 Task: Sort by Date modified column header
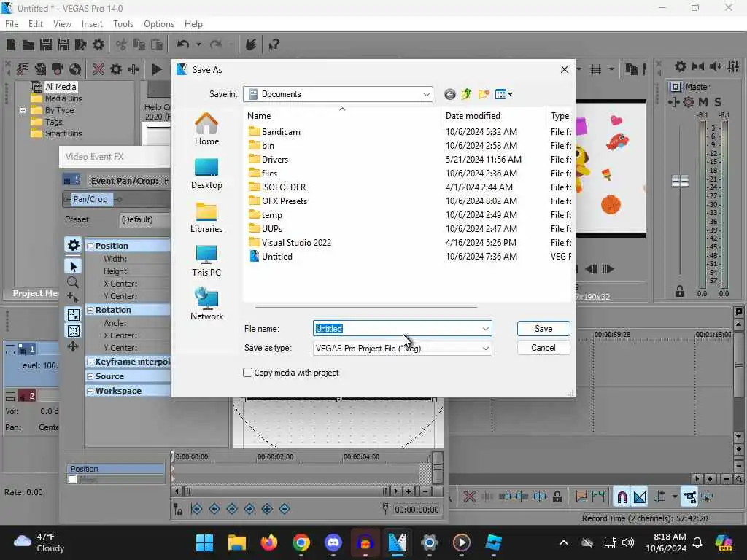pyautogui.click(x=494, y=116)
